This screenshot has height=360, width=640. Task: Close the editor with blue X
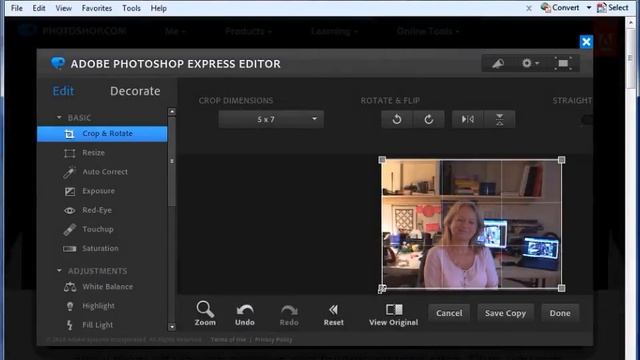[x=586, y=42]
